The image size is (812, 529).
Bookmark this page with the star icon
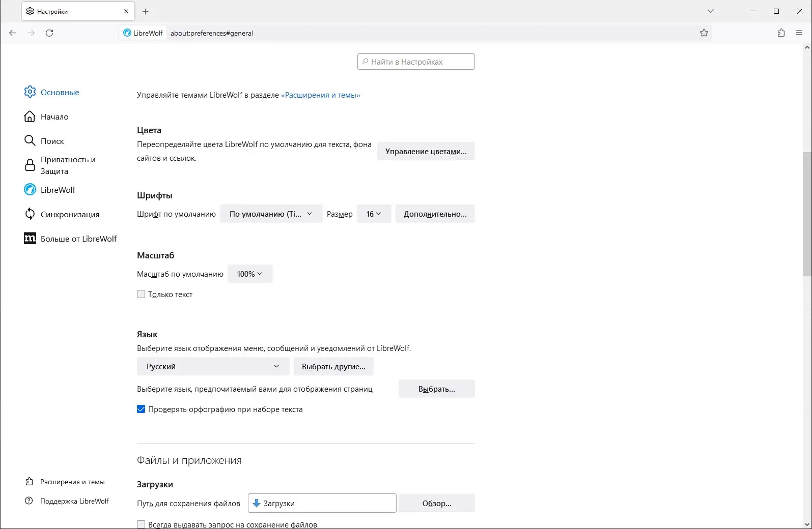coord(704,33)
